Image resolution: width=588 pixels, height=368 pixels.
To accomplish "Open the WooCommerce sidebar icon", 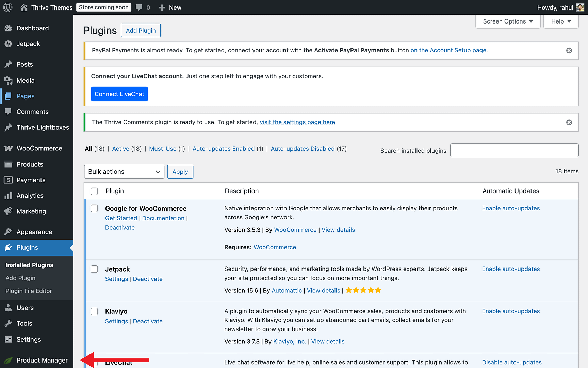I will [8, 148].
